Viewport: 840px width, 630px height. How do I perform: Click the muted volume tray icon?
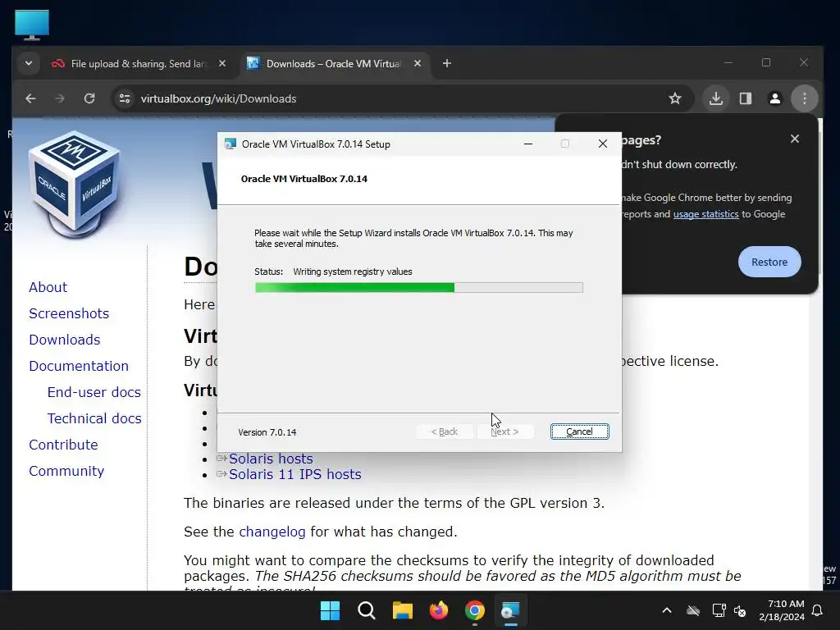(740, 610)
